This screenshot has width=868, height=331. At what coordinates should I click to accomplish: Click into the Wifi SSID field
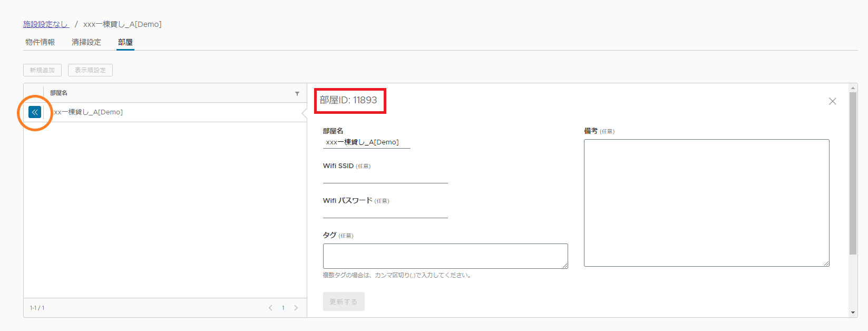pos(385,178)
